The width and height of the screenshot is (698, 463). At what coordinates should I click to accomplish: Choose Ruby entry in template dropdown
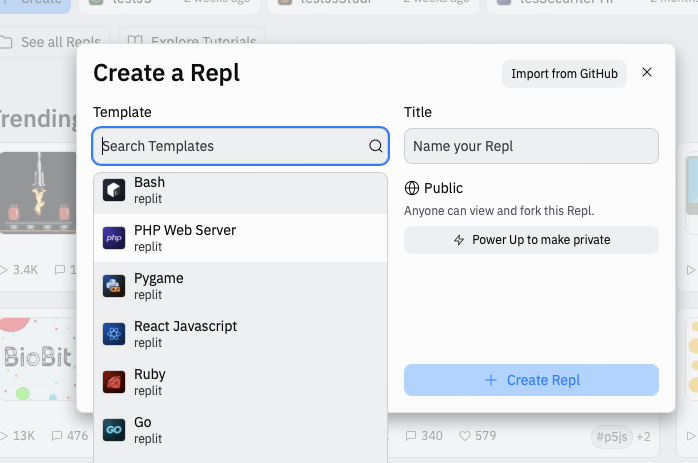point(150,374)
